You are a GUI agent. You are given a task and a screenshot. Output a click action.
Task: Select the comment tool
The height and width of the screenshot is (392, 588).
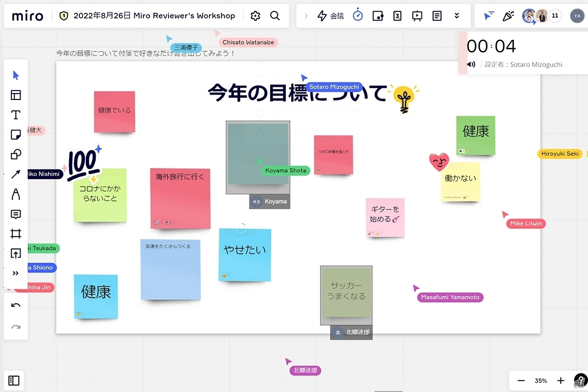click(x=16, y=214)
